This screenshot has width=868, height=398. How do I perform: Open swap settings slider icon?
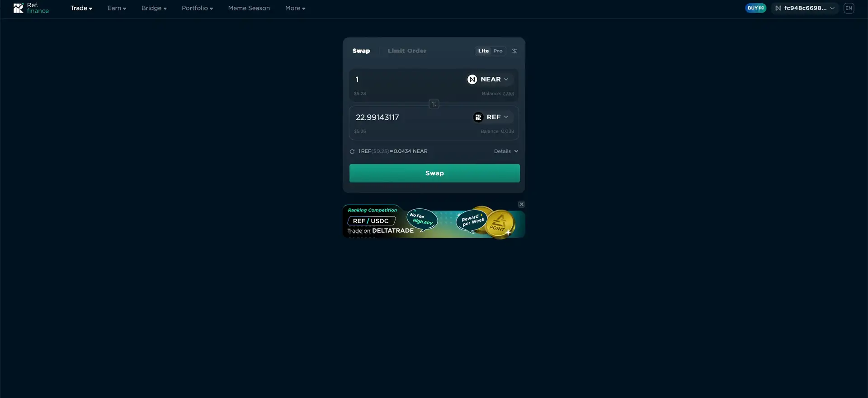pyautogui.click(x=514, y=51)
